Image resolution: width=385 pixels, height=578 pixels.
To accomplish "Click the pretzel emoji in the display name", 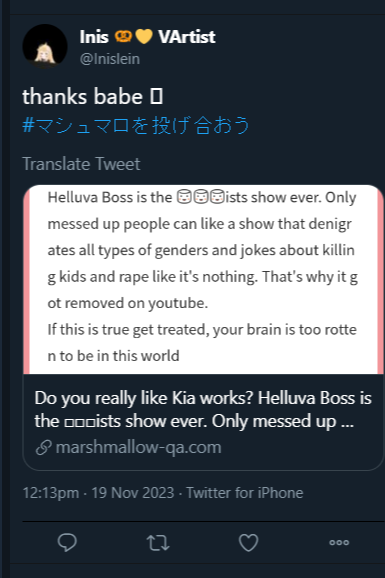I will coord(123,36).
